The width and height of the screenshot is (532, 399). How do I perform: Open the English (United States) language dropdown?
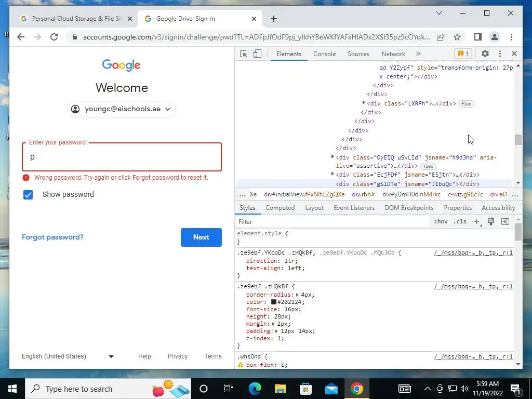[x=68, y=356]
